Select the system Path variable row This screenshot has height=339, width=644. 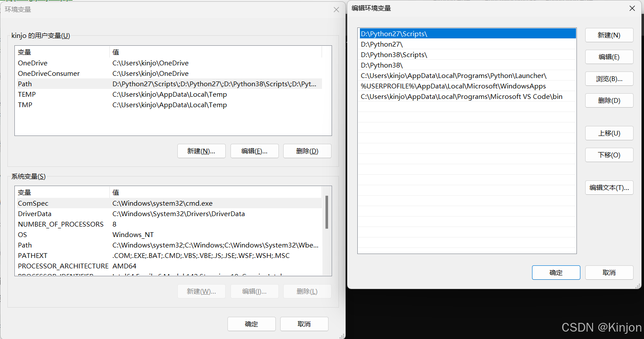pos(169,245)
